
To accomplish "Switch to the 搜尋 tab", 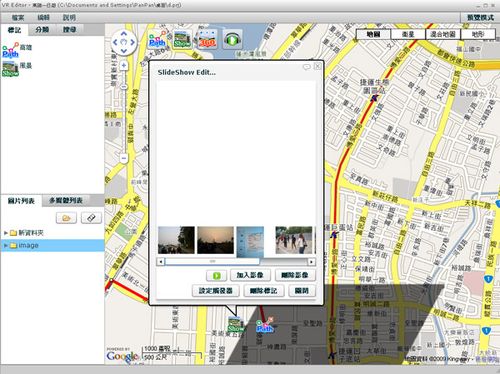I will click(69, 30).
